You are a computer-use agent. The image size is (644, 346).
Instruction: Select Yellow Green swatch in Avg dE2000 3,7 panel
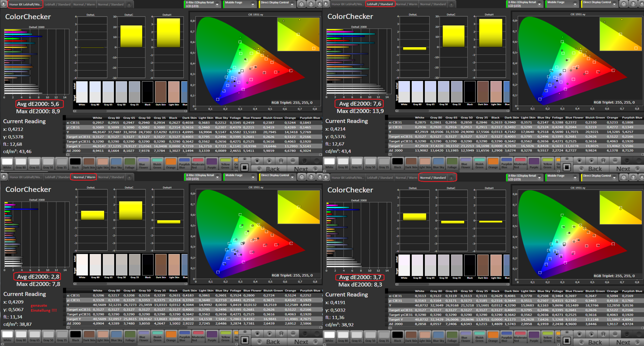pyautogui.click(x=547, y=337)
